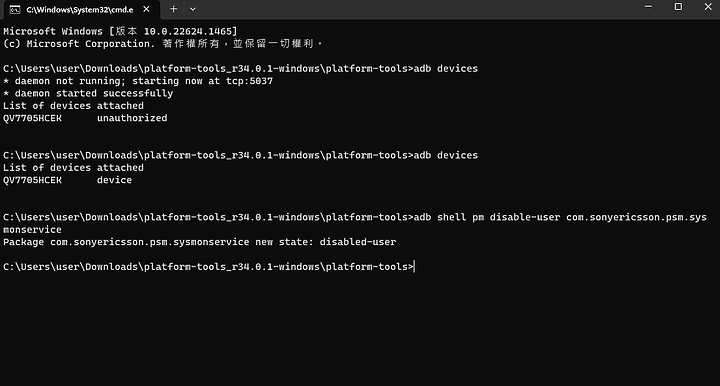Close the terminal window
The height and width of the screenshot is (386, 720).
(708, 7)
